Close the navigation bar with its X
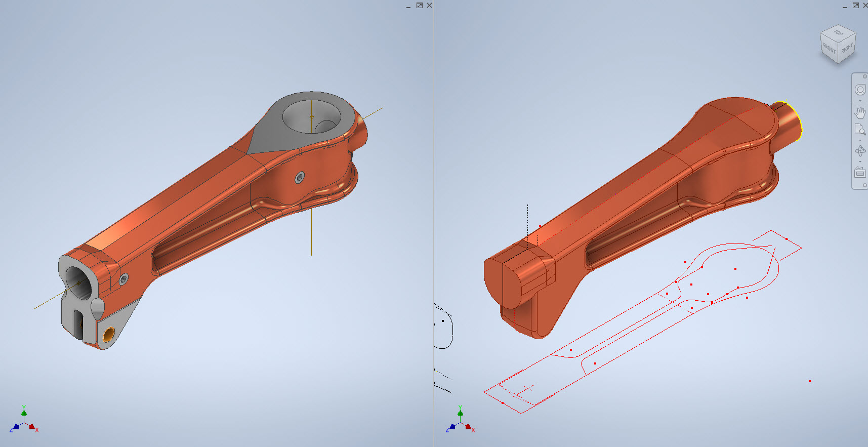 pos(865,76)
